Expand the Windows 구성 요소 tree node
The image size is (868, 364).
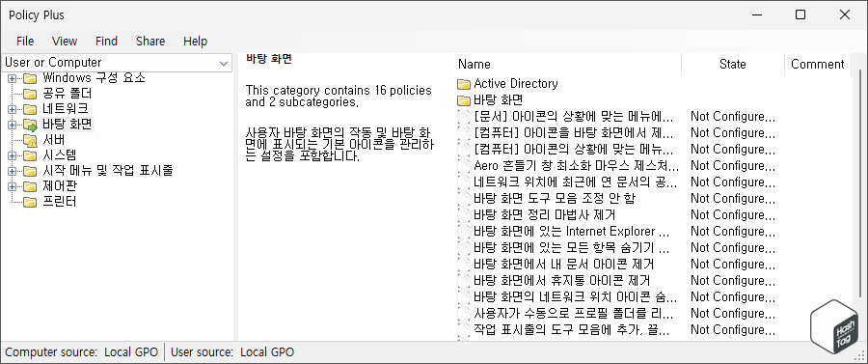pyautogui.click(x=12, y=78)
